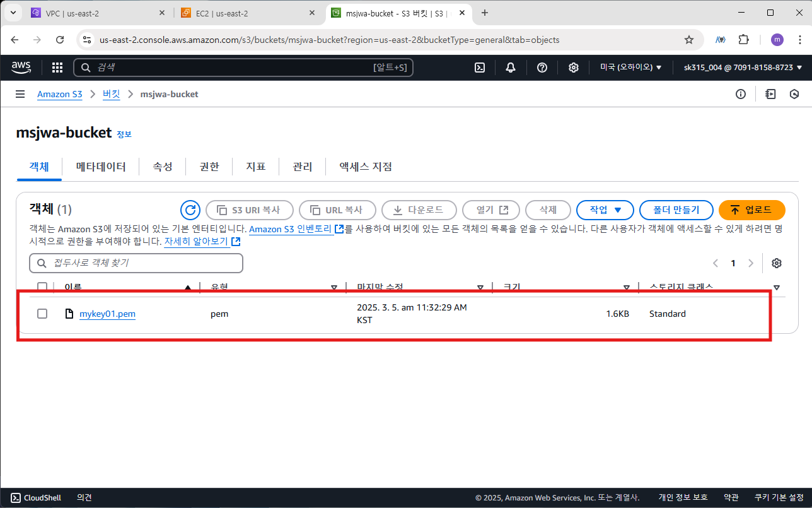Sort objects by the 이름 column

tap(73, 288)
